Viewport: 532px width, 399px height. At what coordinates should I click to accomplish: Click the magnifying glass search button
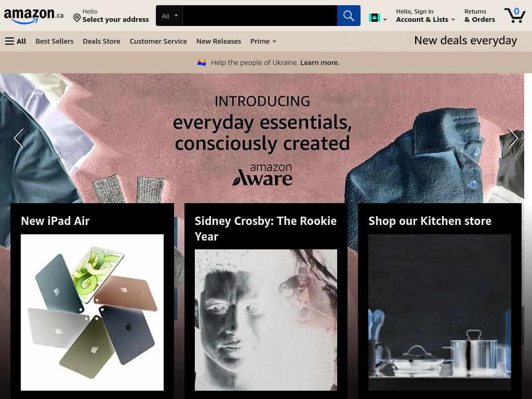(349, 16)
